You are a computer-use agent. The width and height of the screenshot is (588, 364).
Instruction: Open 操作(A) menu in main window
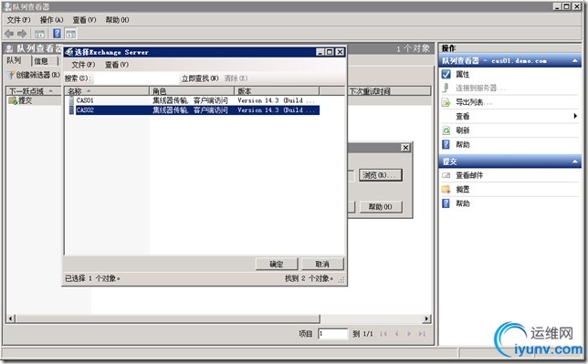coord(51,20)
